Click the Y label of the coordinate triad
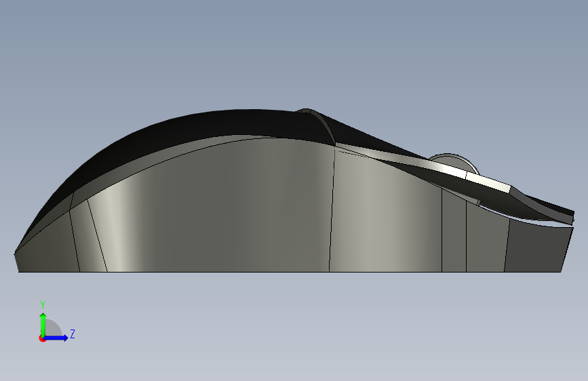588x381 pixels. tap(43, 305)
